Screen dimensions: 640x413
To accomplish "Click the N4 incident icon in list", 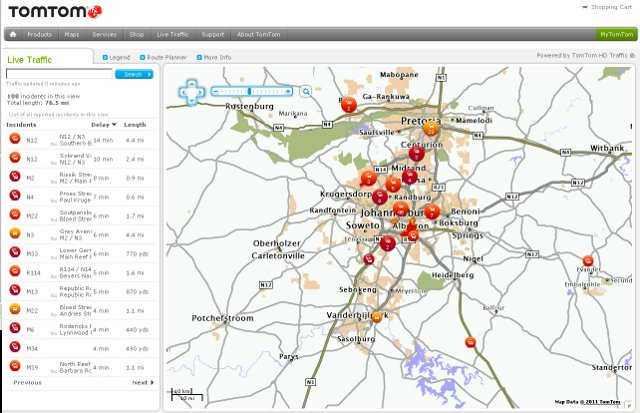I will tap(16, 196).
